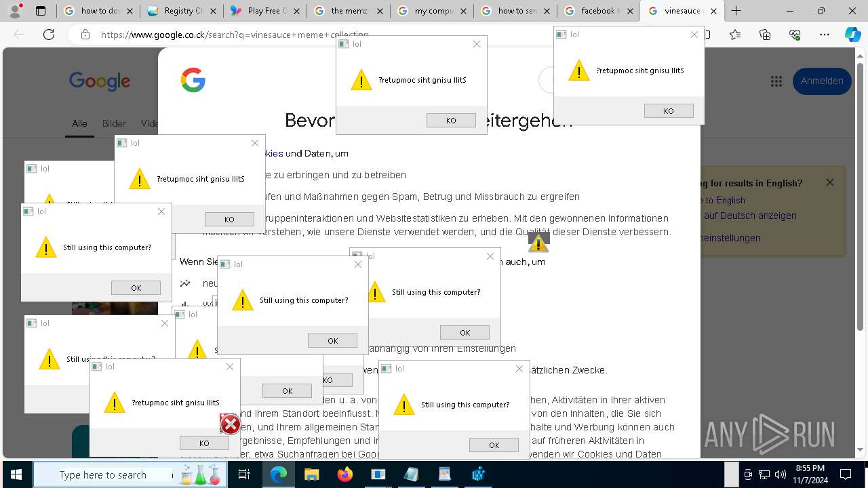Open the Collections icon in Edge toolbar
The height and width of the screenshot is (488, 868).
pyautogui.click(x=765, y=35)
